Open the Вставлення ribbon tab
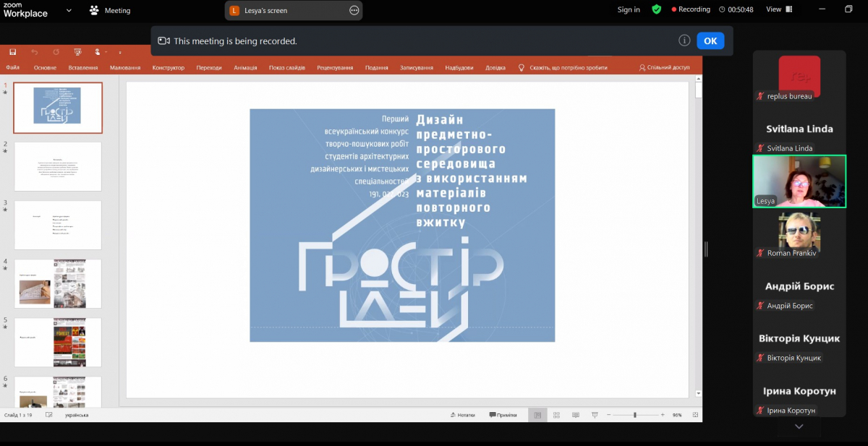The image size is (868, 446). click(x=83, y=68)
